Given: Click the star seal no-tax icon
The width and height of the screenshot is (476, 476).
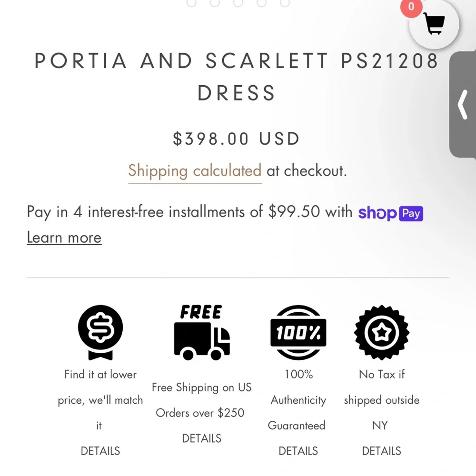Looking at the screenshot, I should (x=382, y=332).
